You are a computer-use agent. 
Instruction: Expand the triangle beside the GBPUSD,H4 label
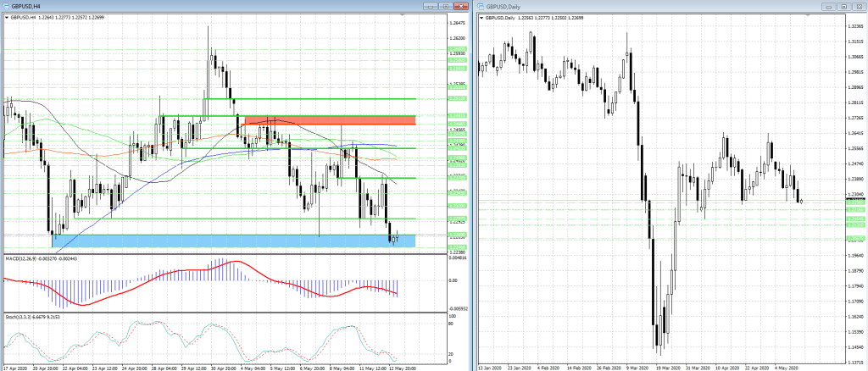coord(4,18)
